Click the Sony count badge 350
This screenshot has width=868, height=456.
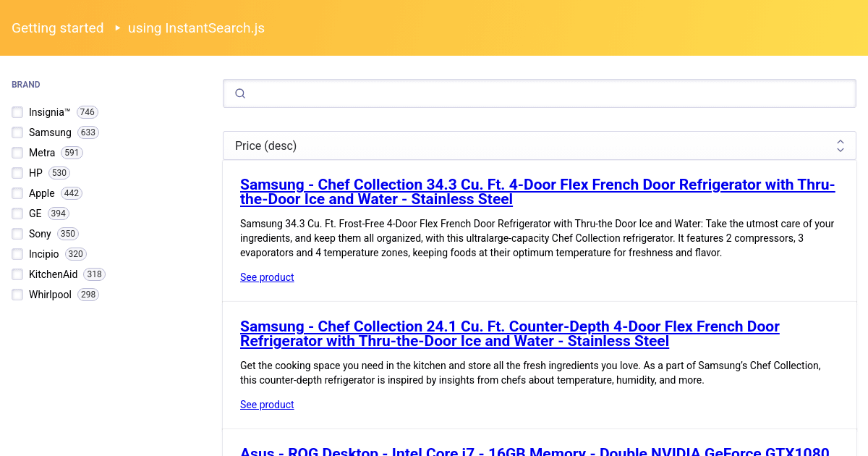pos(68,234)
